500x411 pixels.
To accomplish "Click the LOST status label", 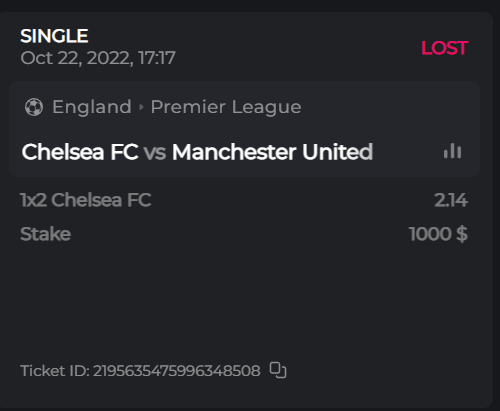I will tap(445, 48).
